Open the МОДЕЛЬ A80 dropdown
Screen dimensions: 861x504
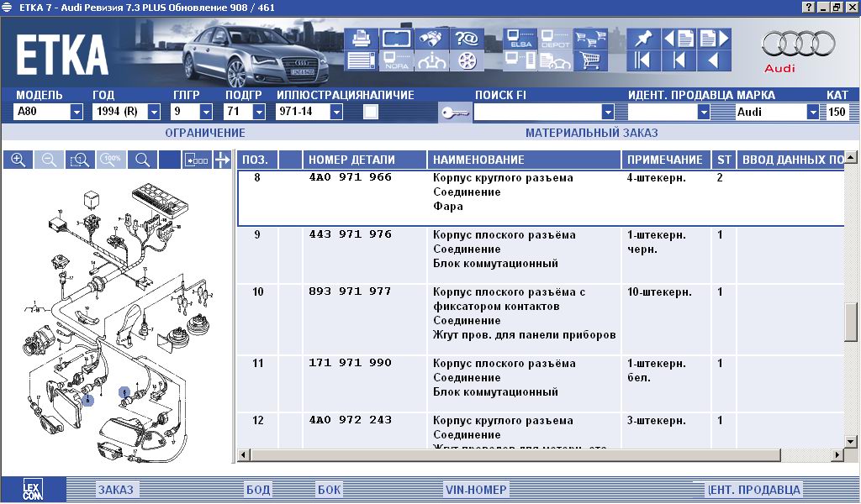[x=77, y=112]
